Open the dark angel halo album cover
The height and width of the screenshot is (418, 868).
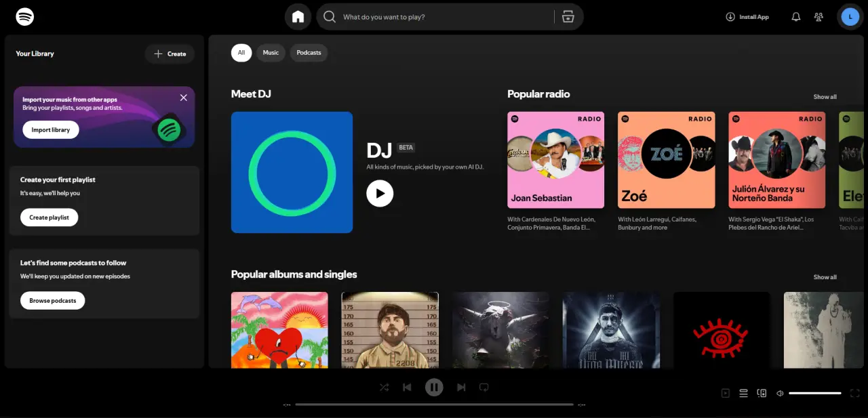500,330
